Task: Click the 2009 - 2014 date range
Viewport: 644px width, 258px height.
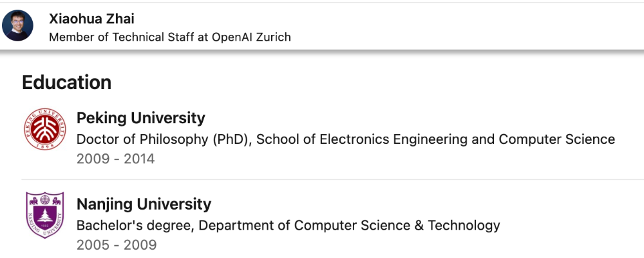Action: point(115,159)
